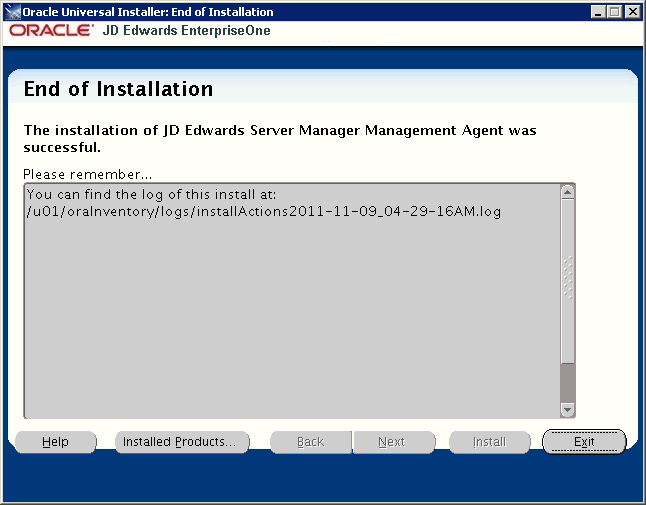Open Installed Products list
The width and height of the screenshot is (646, 505).
coord(180,442)
